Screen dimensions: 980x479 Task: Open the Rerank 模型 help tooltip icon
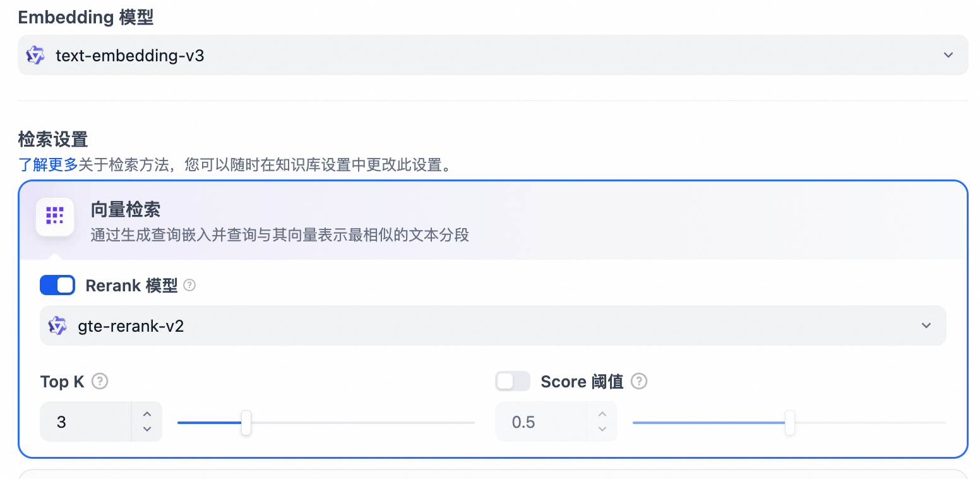click(189, 286)
